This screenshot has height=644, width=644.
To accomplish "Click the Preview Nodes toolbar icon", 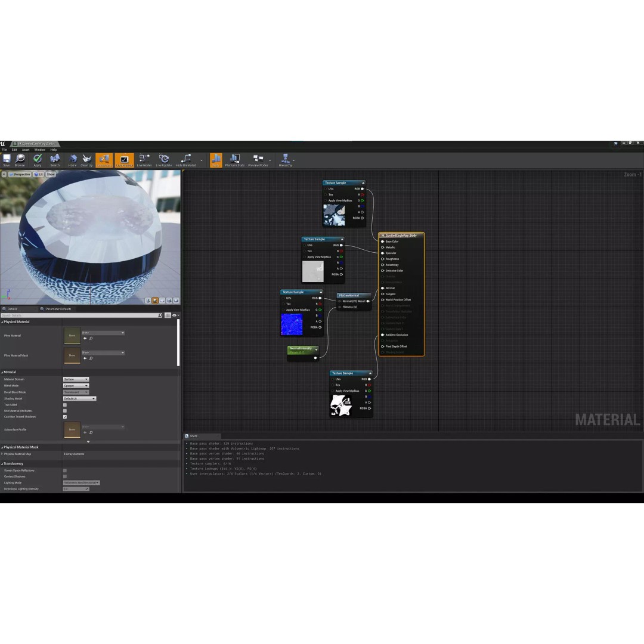I will coord(258,160).
